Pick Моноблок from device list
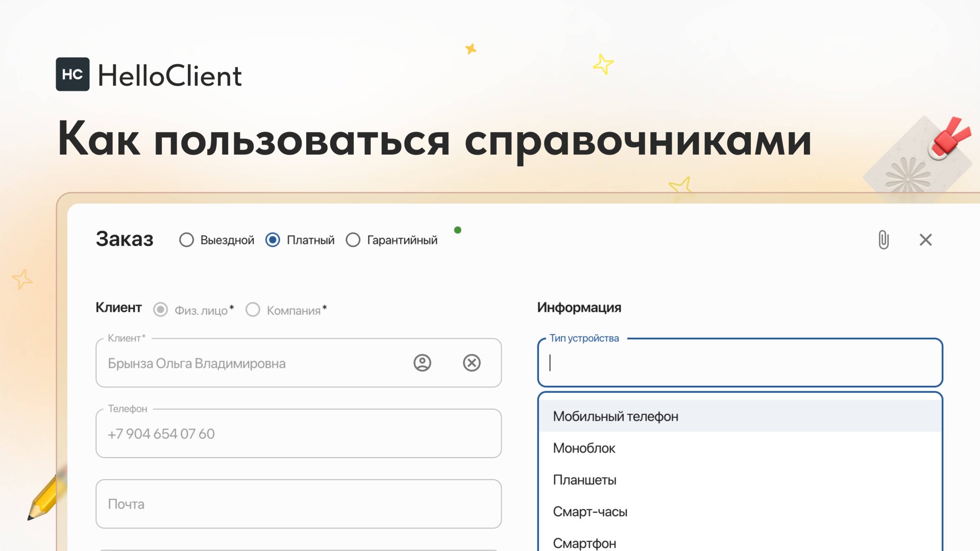This screenshot has width=980, height=551. (584, 448)
